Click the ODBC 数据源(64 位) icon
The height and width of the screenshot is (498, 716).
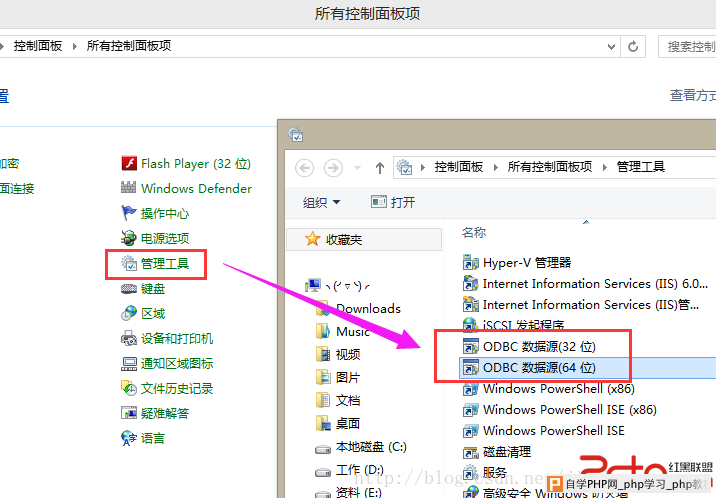[470, 367]
